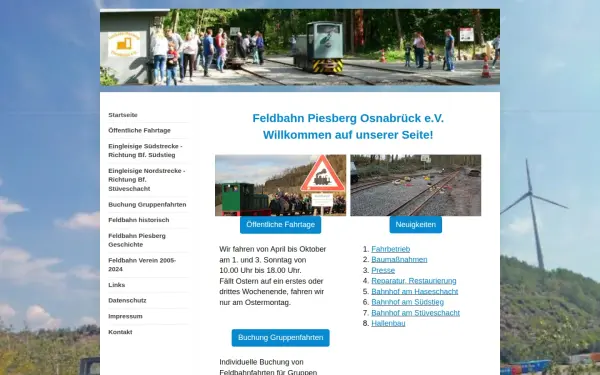
Task: Open Eingleisige Nordstrecke - Richtung Bf. Stüveschacht
Action: (147, 179)
